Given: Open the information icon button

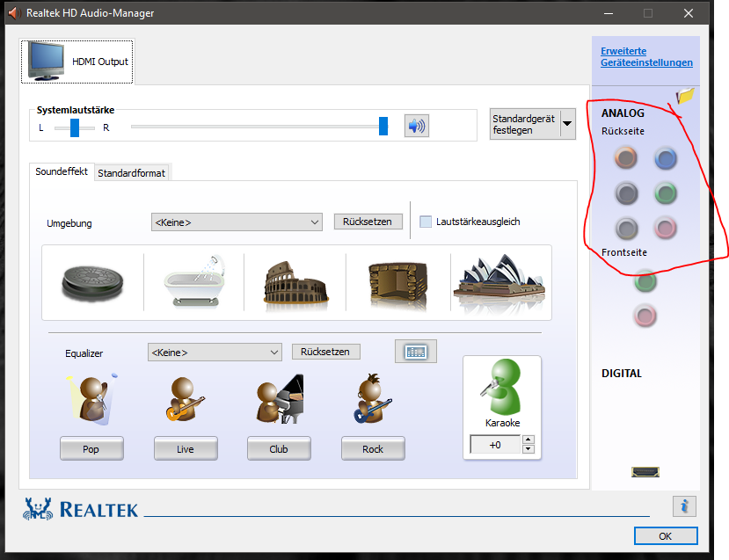Looking at the screenshot, I should (684, 506).
